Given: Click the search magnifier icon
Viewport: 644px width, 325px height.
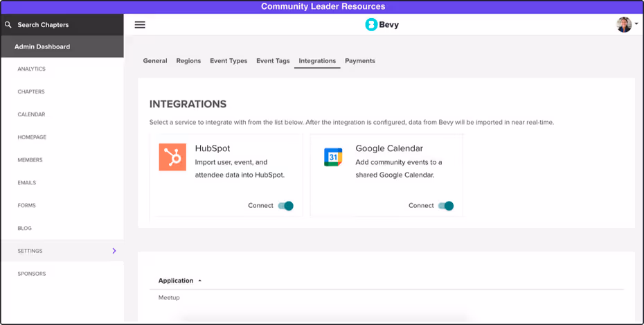Looking at the screenshot, I should point(8,25).
